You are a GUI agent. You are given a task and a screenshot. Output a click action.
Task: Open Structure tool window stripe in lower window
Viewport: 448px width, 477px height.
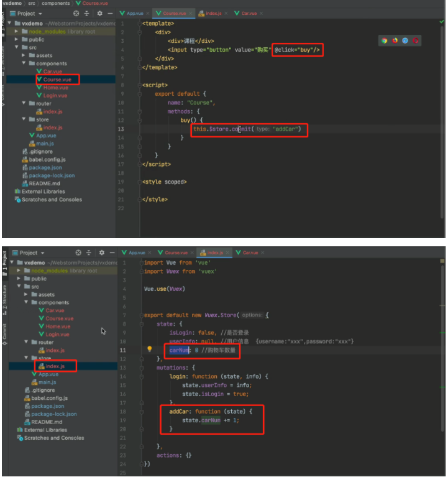point(4,300)
